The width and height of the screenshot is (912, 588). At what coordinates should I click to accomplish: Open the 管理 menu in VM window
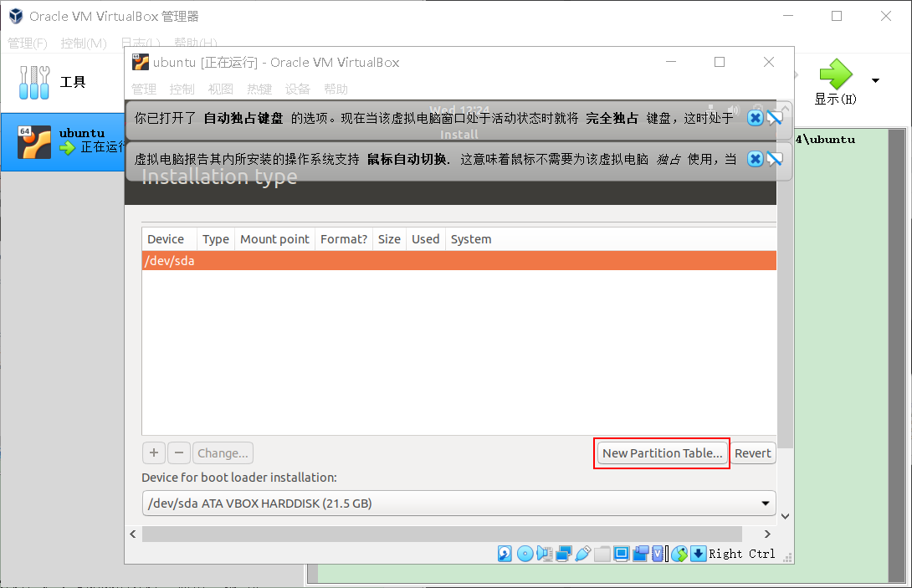(x=144, y=89)
